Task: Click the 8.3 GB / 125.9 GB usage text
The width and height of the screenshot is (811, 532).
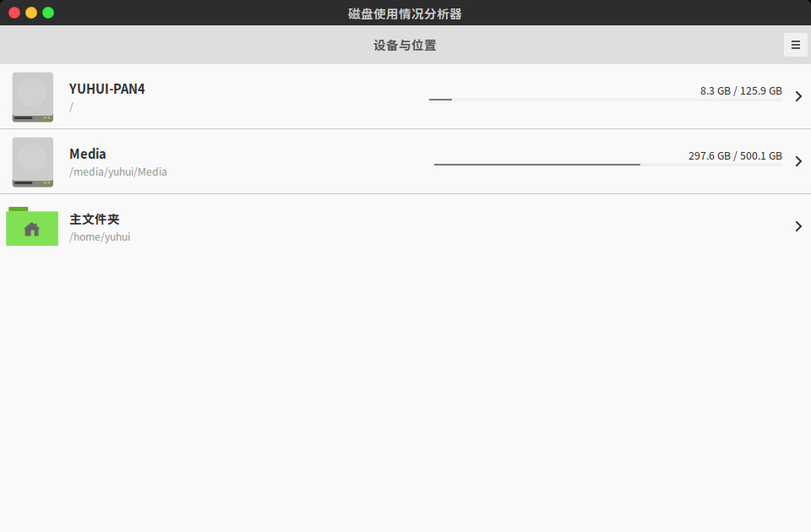Action: coord(741,91)
